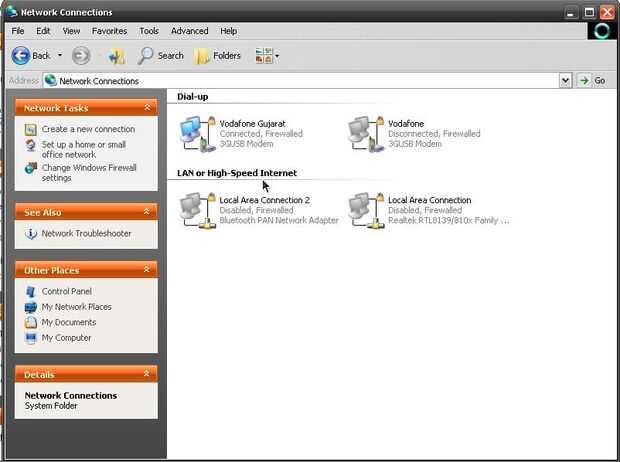Screen dimensions: 620x462
Task: Open the Network Troubleshooter link
Action: [x=86, y=233]
